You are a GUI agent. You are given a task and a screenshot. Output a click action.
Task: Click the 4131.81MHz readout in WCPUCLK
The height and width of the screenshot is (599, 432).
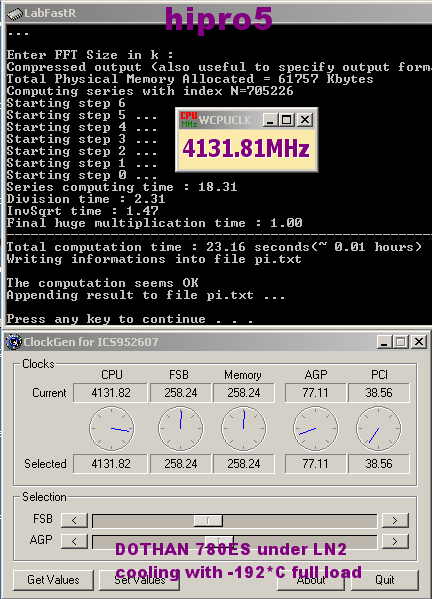coord(246,149)
